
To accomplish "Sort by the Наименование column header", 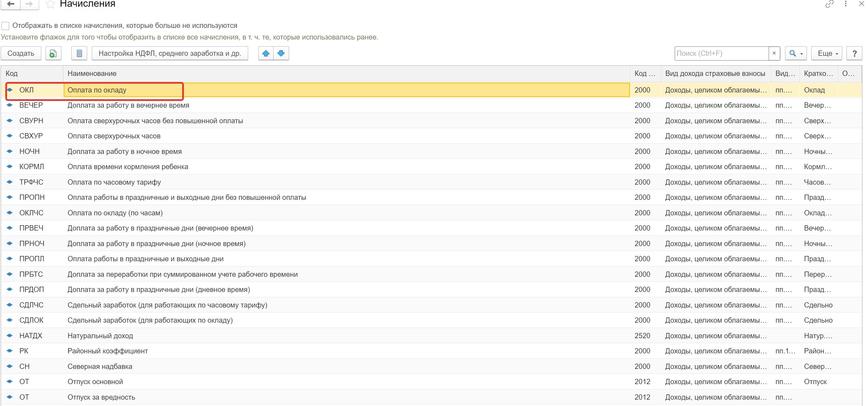I will 347,73.
